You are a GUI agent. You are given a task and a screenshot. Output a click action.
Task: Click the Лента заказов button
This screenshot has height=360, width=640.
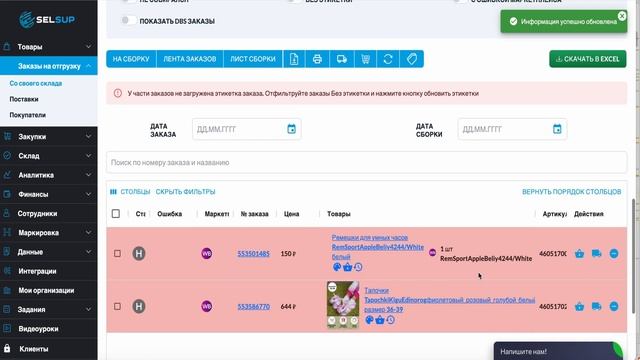pos(190,59)
